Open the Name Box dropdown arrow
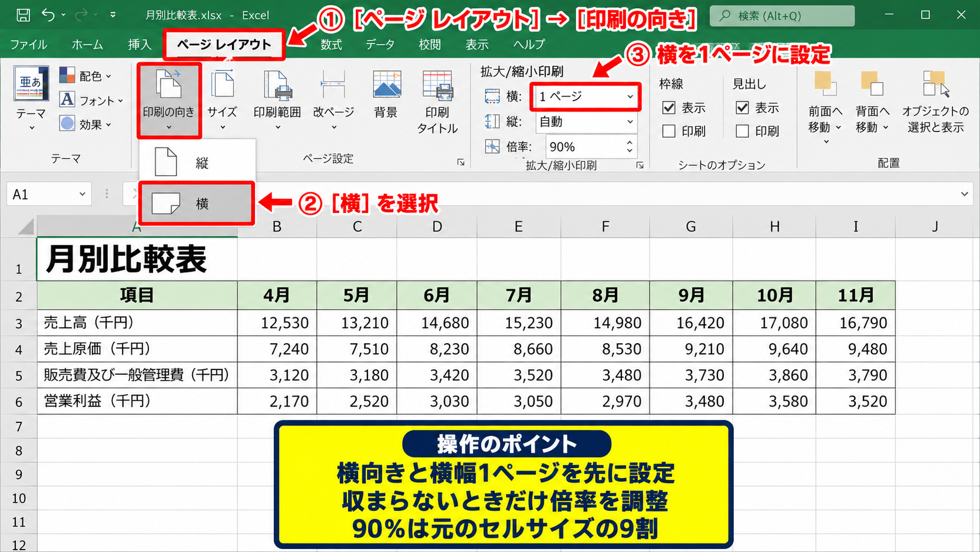980x552 pixels. [x=83, y=194]
